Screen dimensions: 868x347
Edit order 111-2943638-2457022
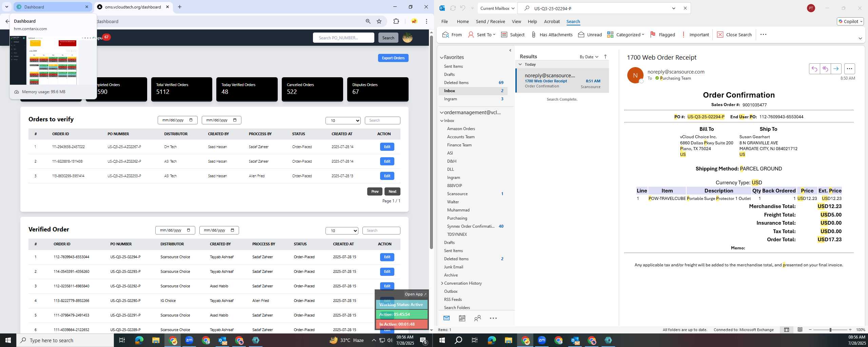[x=387, y=147]
